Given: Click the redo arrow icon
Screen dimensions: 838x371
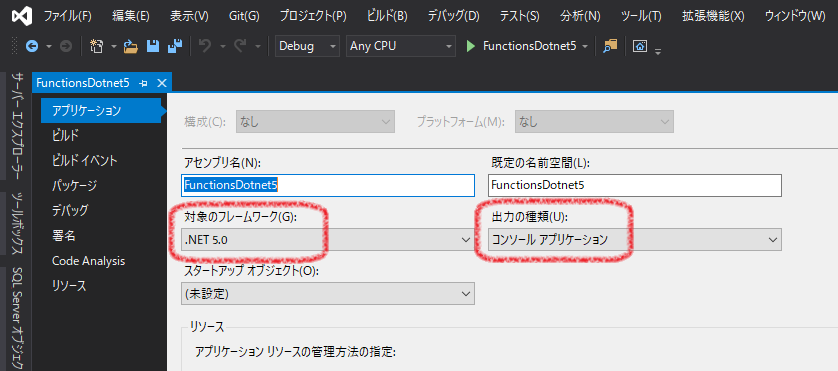Looking at the screenshot, I should click(x=239, y=47).
